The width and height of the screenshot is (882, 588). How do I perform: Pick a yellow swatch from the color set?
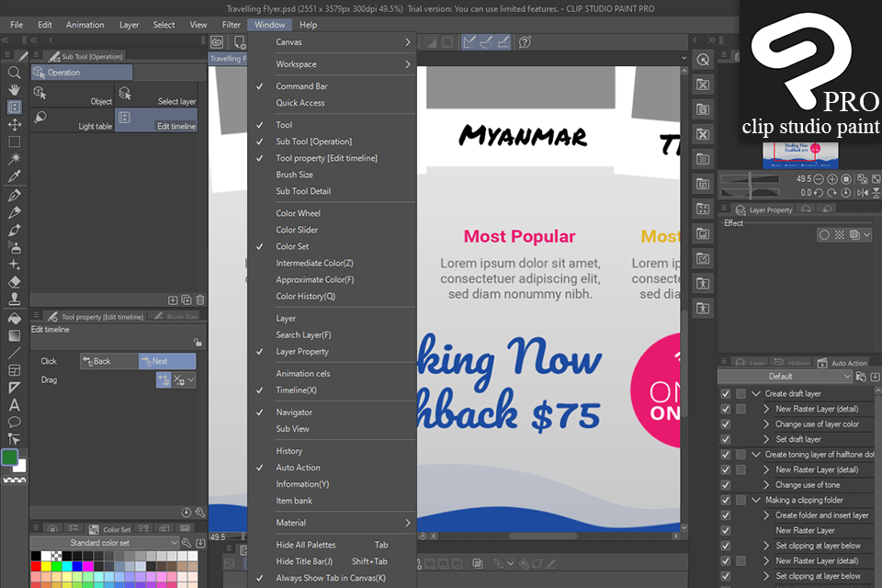coord(46,566)
